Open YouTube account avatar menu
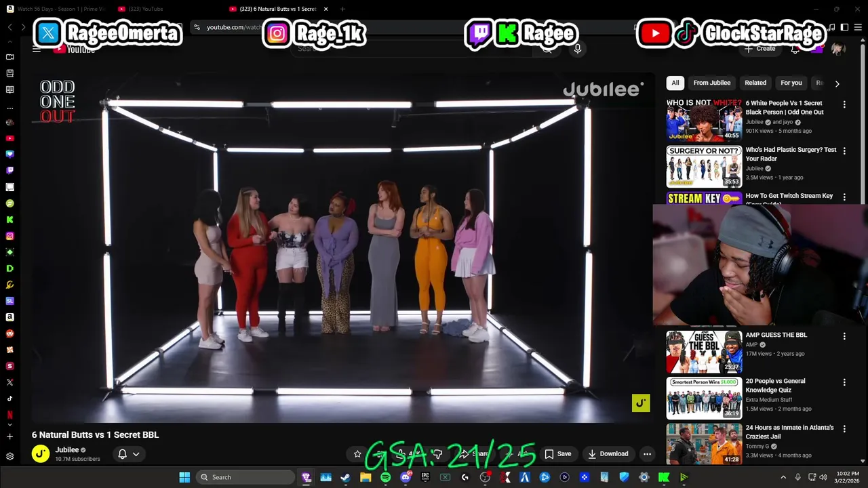Screen dimensions: 868x488 tap(838, 49)
